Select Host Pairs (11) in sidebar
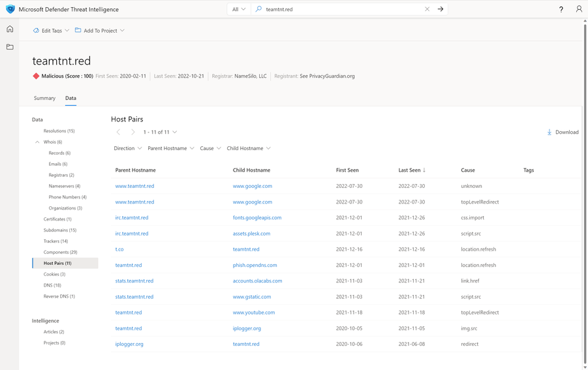 tap(65, 263)
